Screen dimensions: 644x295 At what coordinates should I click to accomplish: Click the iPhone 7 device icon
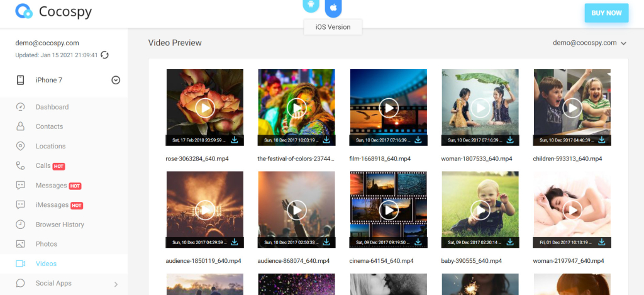coord(21,80)
